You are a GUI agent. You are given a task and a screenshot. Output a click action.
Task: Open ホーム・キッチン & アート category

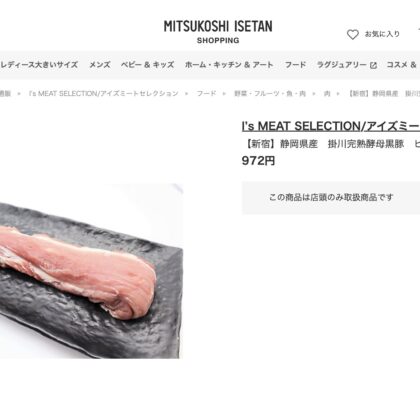pyautogui.click(x=229, y=65)
